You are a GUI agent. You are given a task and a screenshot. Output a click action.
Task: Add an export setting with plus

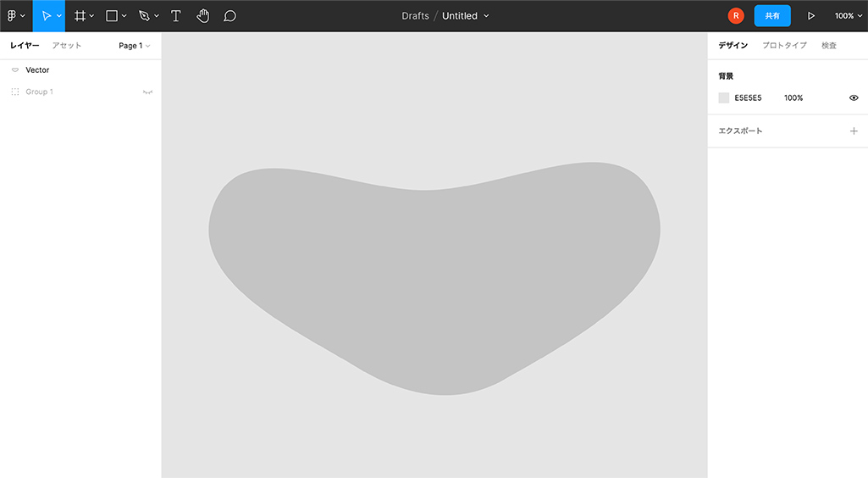pos(854,131)
